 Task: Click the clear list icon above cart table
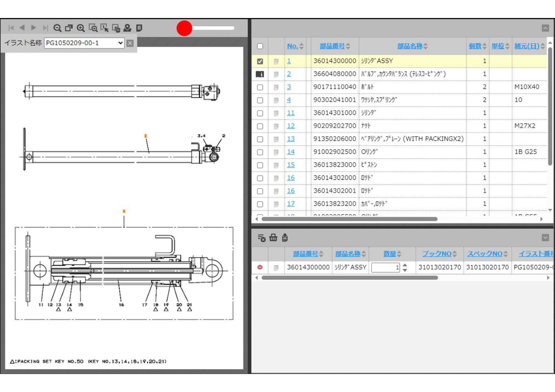(261, 238)
